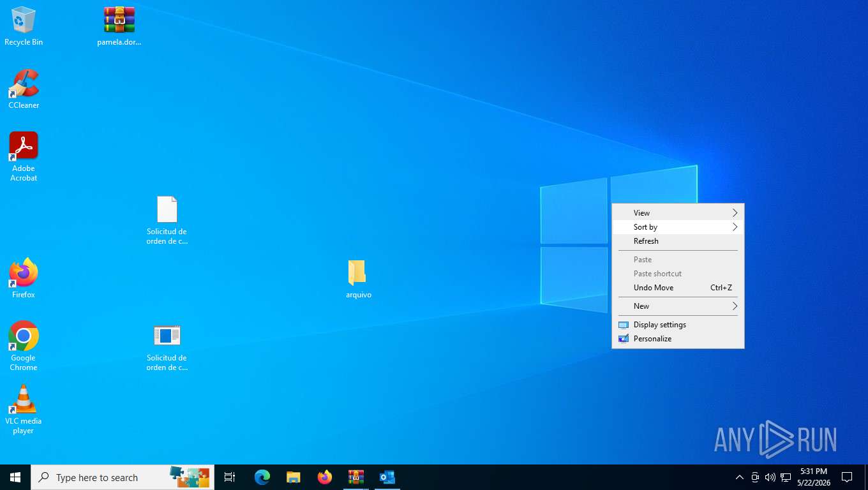This screenshot has height=490, width=868.
Task: Select the Solicitud de orden application-window icon
Action: click(x=167, y=347)
